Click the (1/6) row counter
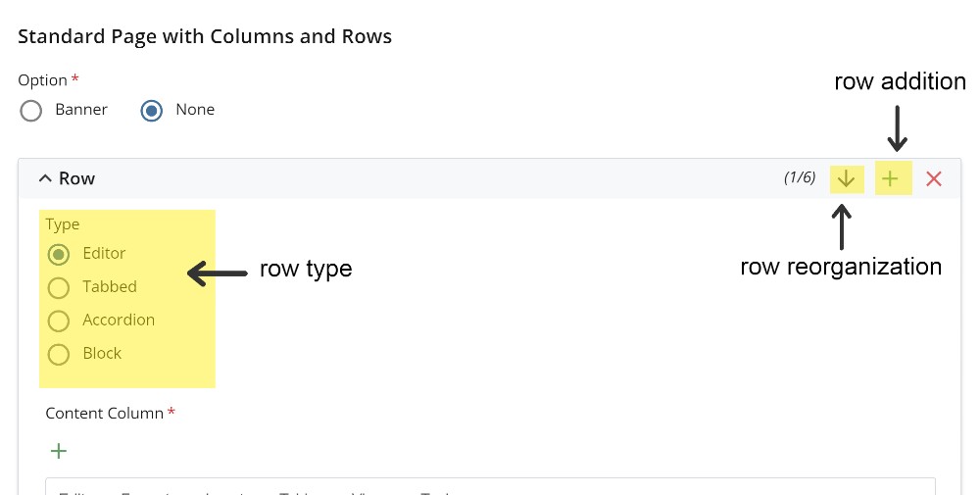 (x=799, y=178)
